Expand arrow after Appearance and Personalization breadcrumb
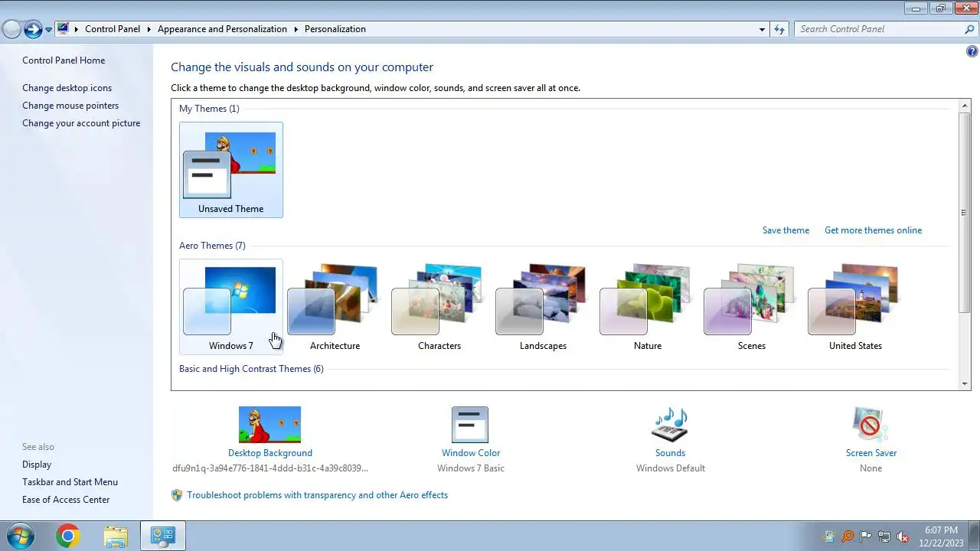The image size is (980, 551). [x=296, y=29]
